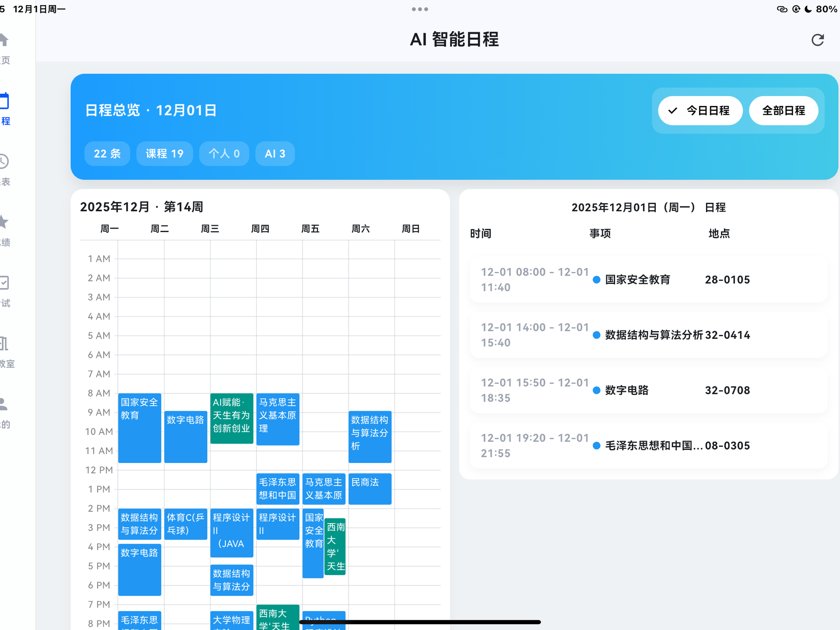Switch to 全部日程 view
The width and height of the screenshot is (840, 630).
783,110
